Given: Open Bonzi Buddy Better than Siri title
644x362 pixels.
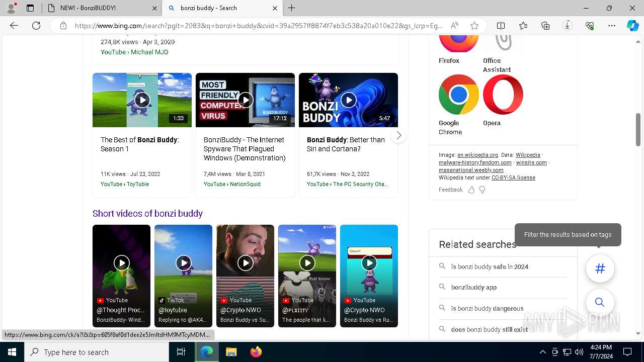Looking at the screenshot, I should [x=346, y=144].
